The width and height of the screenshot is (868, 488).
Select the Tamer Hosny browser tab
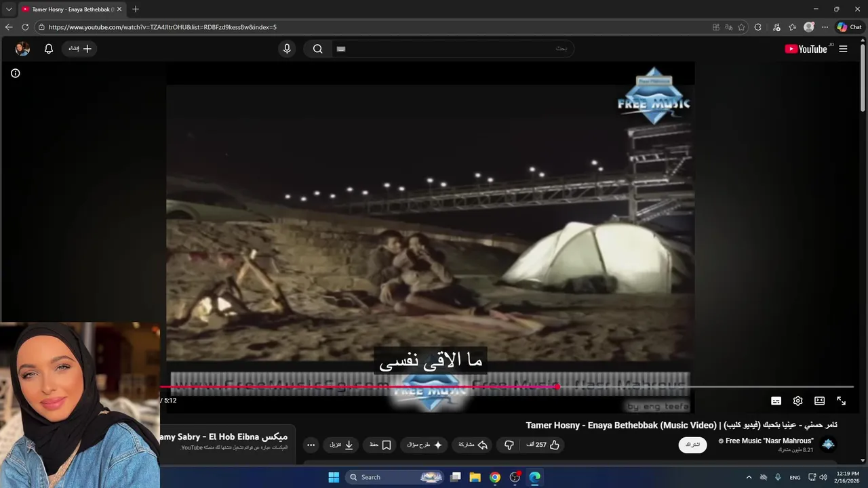pos(71,9)
